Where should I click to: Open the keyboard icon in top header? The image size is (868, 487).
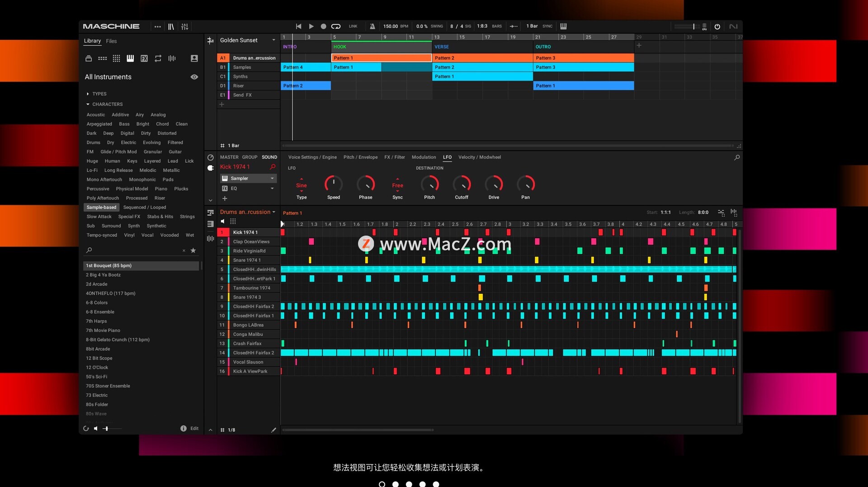click(x=563, y=26)
